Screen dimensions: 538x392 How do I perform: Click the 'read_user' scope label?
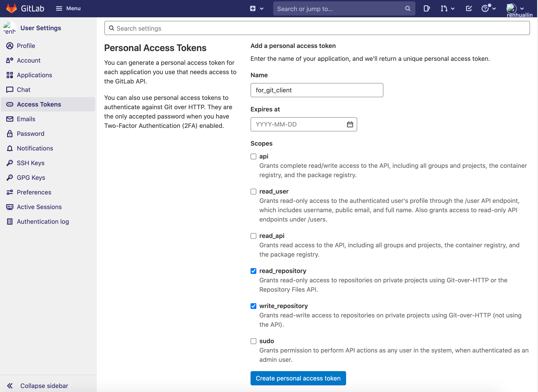click(274, 192)
